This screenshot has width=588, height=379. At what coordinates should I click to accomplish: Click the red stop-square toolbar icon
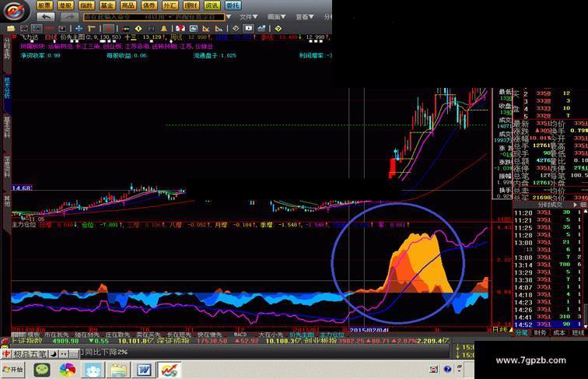click(109, 29)
